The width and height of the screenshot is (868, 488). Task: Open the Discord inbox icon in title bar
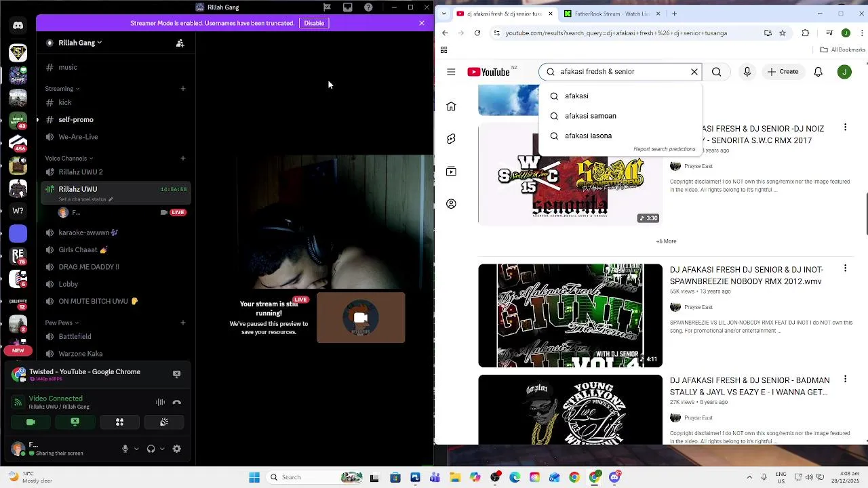[347, 7]
